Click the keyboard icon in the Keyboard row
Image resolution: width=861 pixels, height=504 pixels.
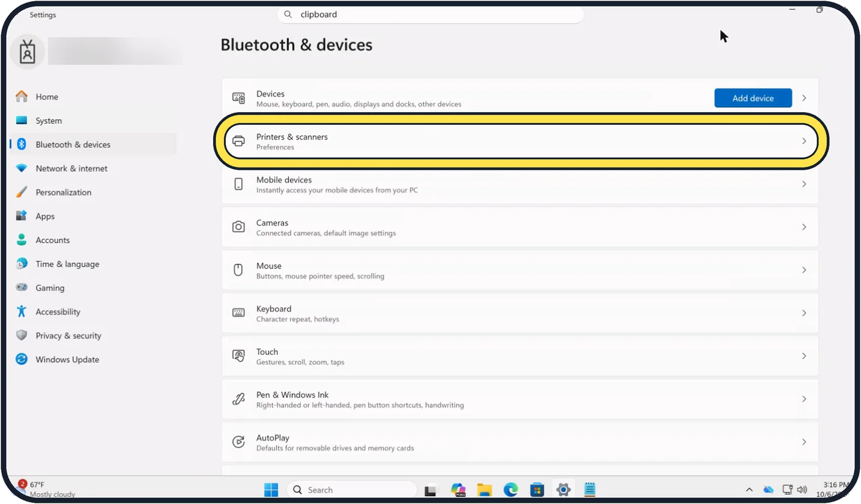click(238, 313)
